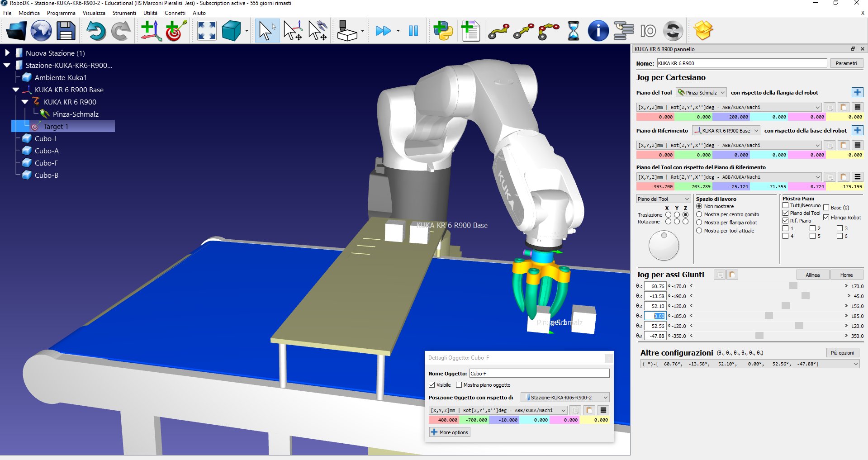Click the Nome Oggetto field containing Cubo-F

(539, 374)
